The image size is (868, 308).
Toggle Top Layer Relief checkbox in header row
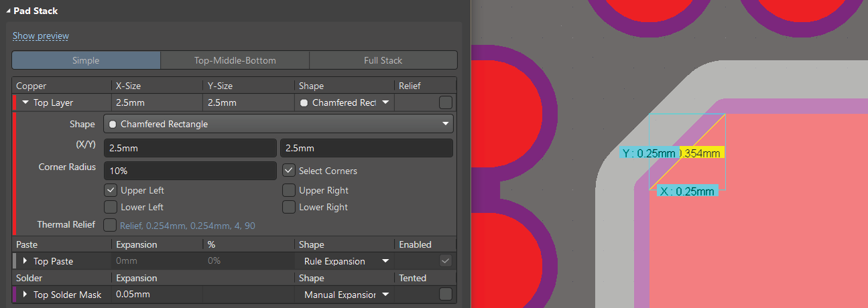445,103
